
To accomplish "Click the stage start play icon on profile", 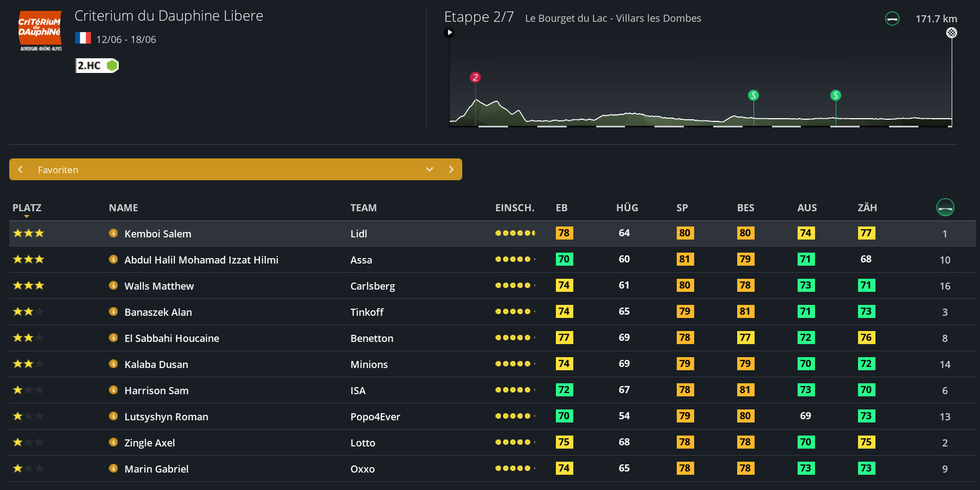I will coord(449,33).
